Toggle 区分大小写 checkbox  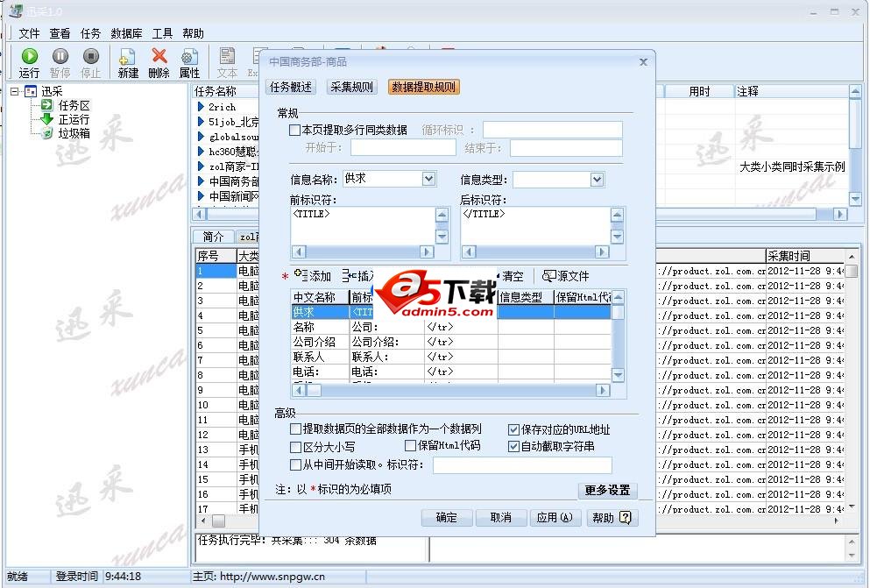pos(295,447)
